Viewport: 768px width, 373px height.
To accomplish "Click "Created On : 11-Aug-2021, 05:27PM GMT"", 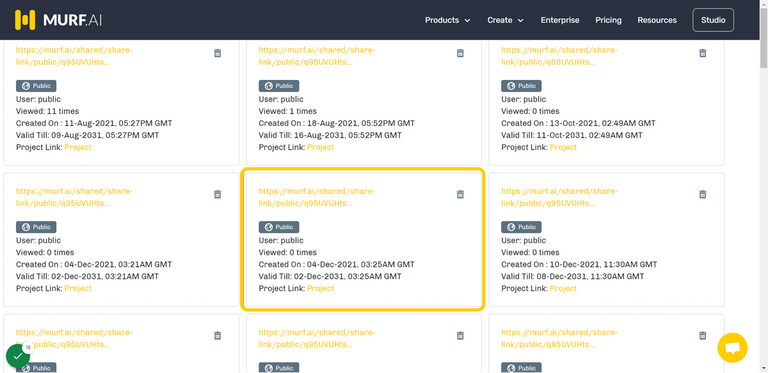I will point(94,123).
